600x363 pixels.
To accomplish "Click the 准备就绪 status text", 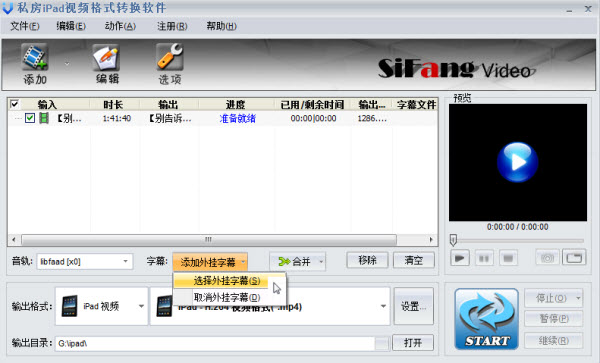I will click(237, 118).
